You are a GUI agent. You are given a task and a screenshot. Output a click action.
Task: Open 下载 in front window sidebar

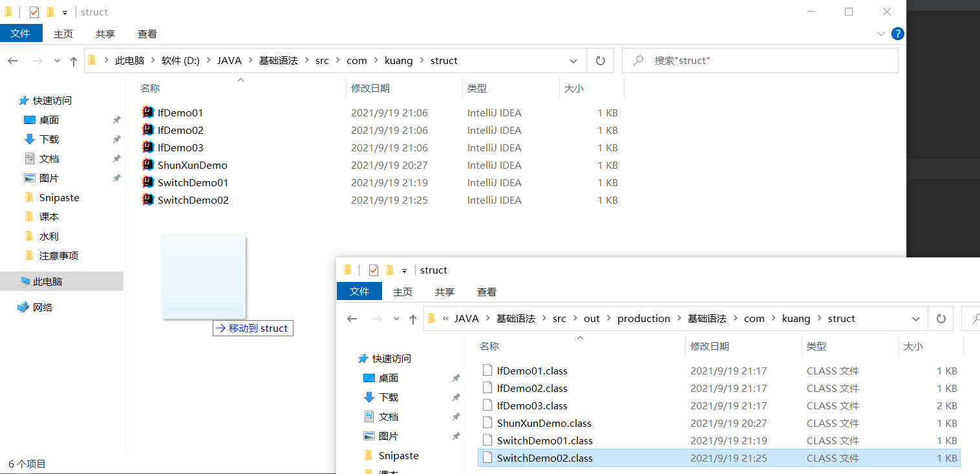381,398
